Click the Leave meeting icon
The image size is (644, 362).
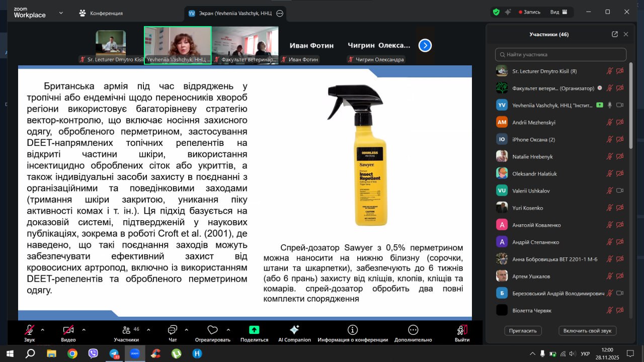(x=462, y=330)
